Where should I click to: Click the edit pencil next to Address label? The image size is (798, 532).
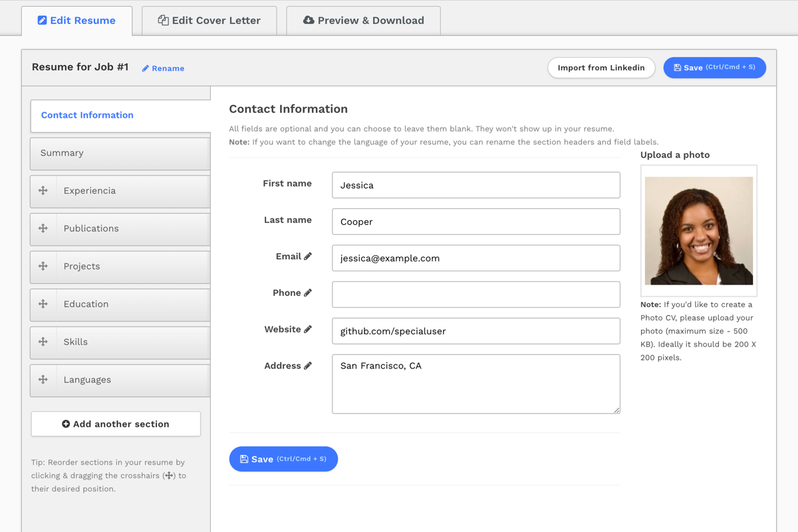pyautogui.click(x=308, y=366)
